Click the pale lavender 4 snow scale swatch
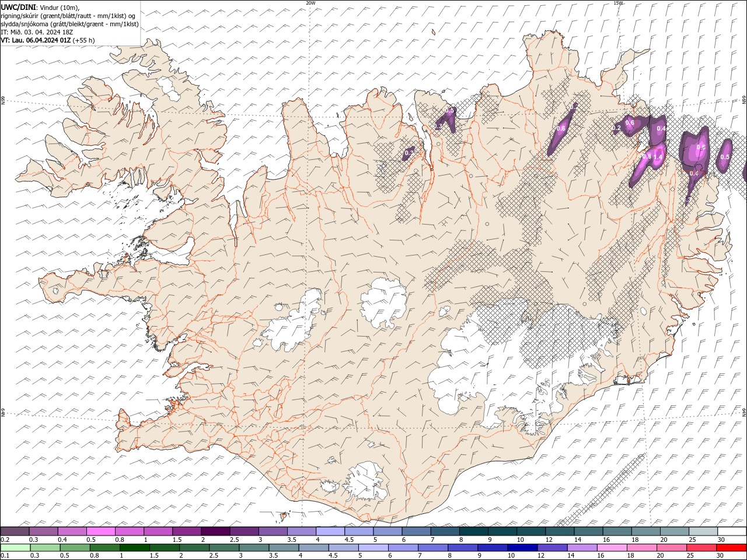This screenshot has width=747, height=560. pos(330,531)
